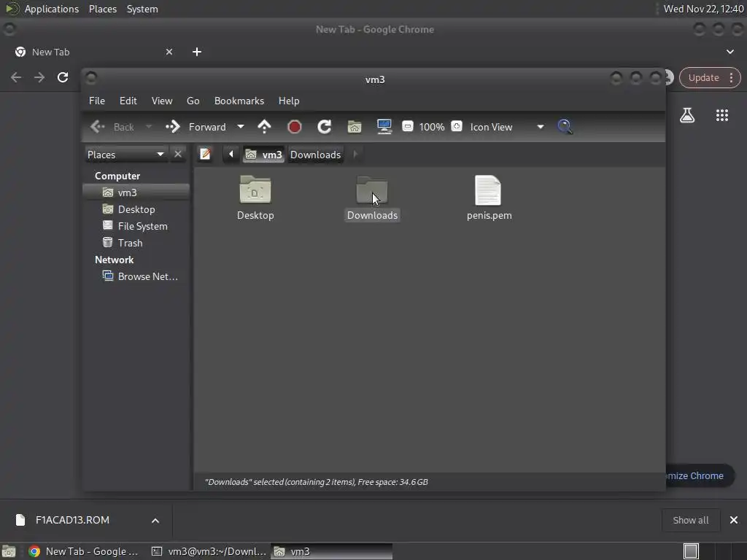Screen dimensions: 747x560
Task: Click Show all downloads
Action: [x=690, y=520]
